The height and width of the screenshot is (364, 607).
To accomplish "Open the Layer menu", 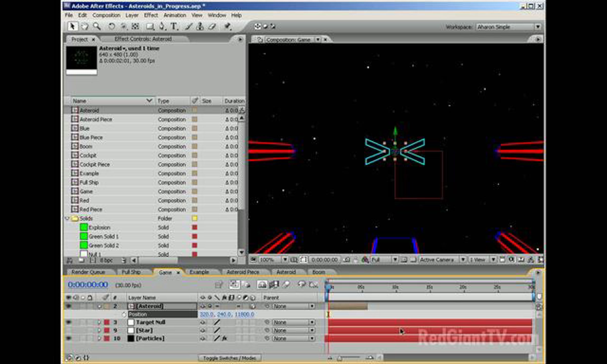I will pos(132,15).
